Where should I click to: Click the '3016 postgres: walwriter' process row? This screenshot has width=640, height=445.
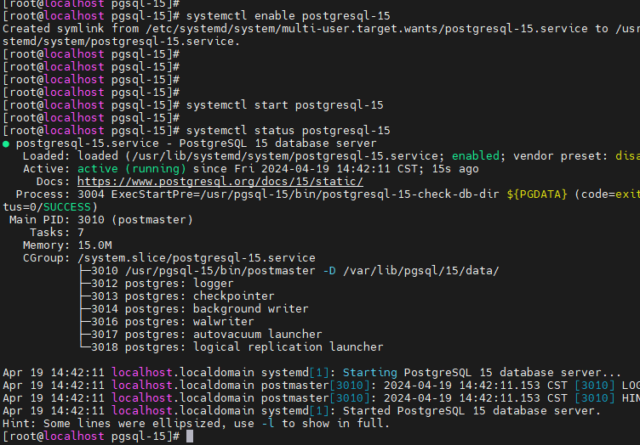[x=167, y=321]
